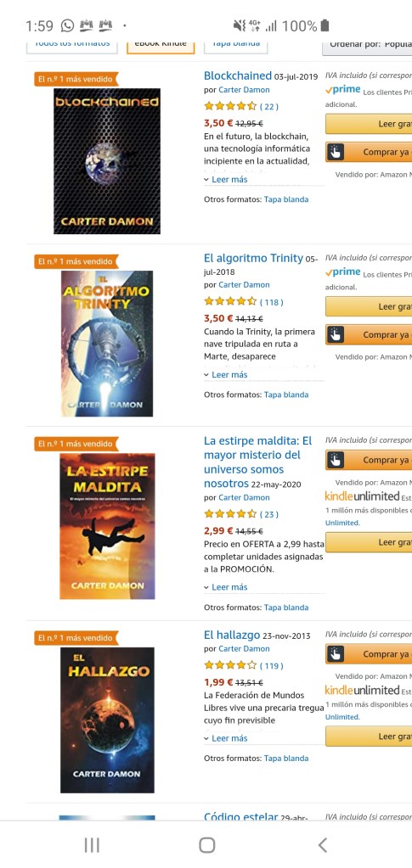The image size is (412, 868).
Task: Tap the one-click icon beside Blockchained's Comprar ya
Action: pyautogui.click(x=336, y=152)
